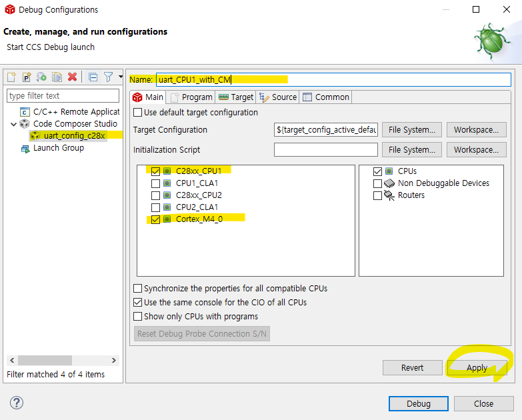Click Workspace for Target Configuration

477,130
